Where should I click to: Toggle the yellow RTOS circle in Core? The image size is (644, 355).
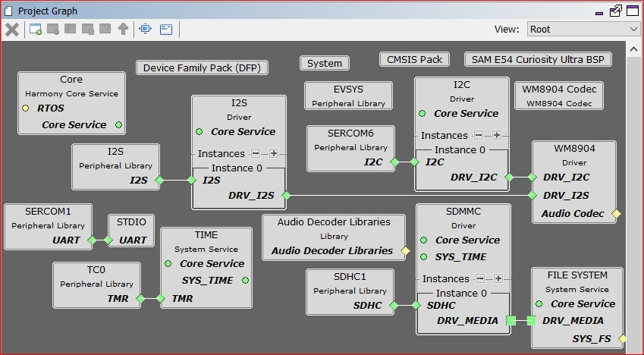pos(26,108)
